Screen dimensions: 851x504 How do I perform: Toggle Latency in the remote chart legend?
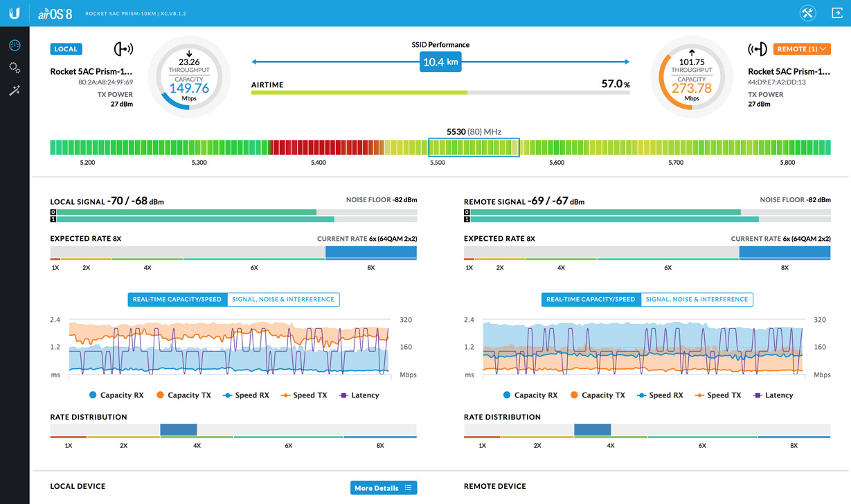[773, 395]
